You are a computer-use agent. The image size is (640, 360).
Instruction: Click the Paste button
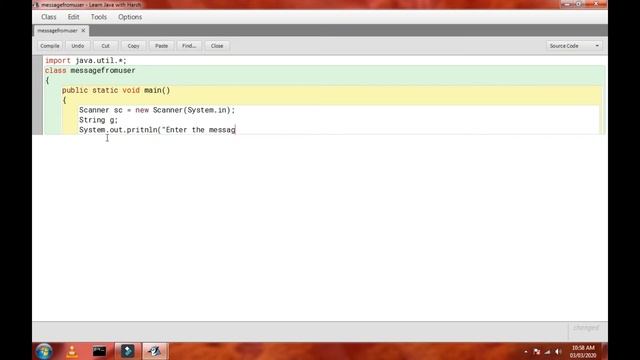[161, 46]
